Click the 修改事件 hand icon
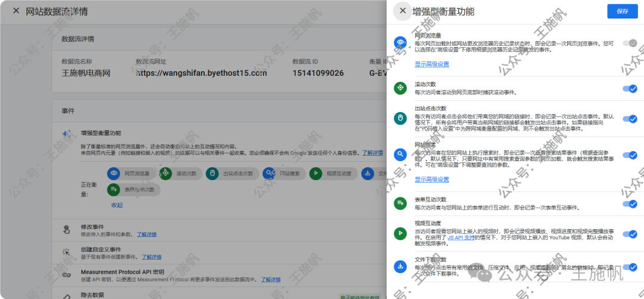Viewport: 644px width, 299px height. pyautogui.click(x=67, y=230)
